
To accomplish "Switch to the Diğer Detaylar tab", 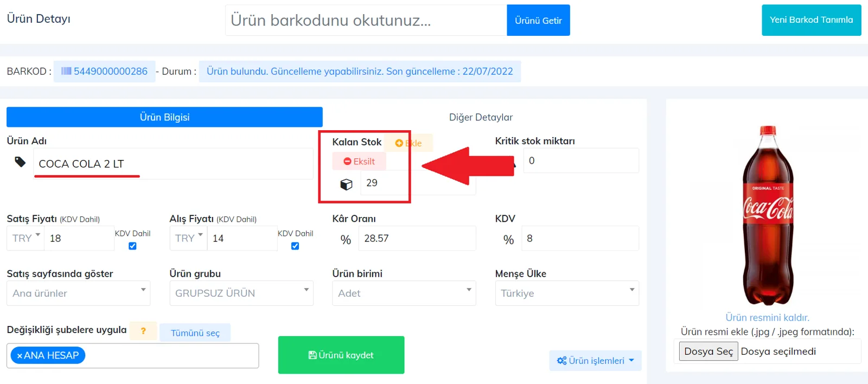I will click(481, 117).
